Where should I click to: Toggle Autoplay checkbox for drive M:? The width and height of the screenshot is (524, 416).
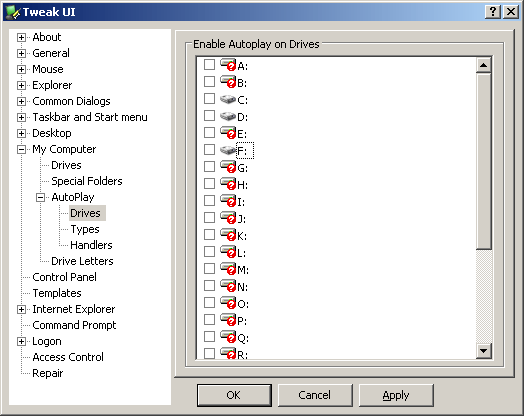[209, 269]
